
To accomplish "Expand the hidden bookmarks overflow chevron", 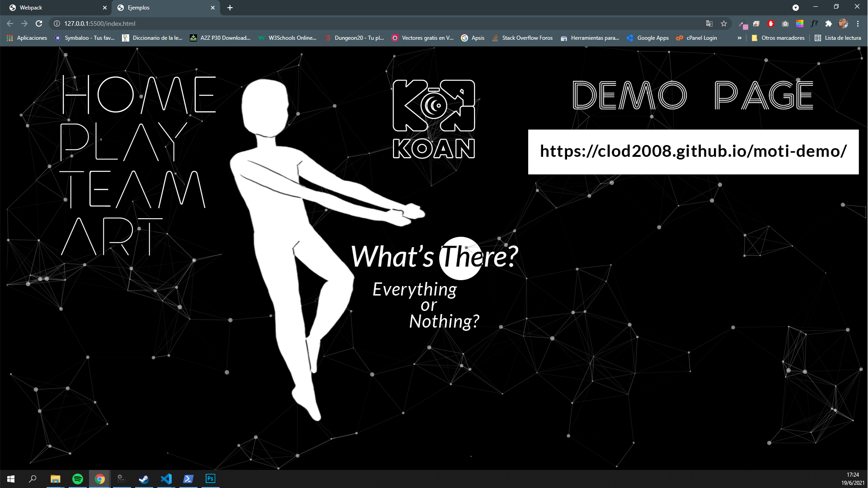I will pyautogui.click(x=739, y=38).
